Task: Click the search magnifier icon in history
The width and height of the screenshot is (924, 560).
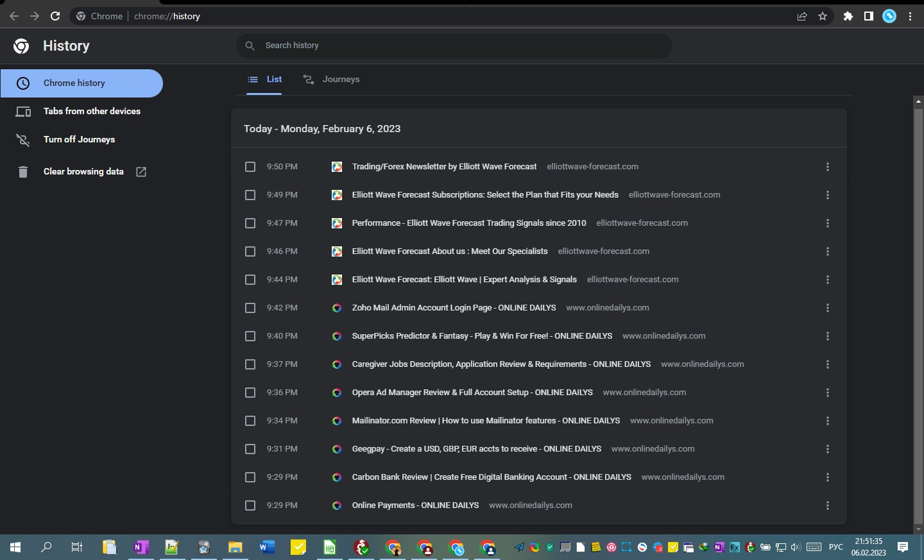Action: 250,46
